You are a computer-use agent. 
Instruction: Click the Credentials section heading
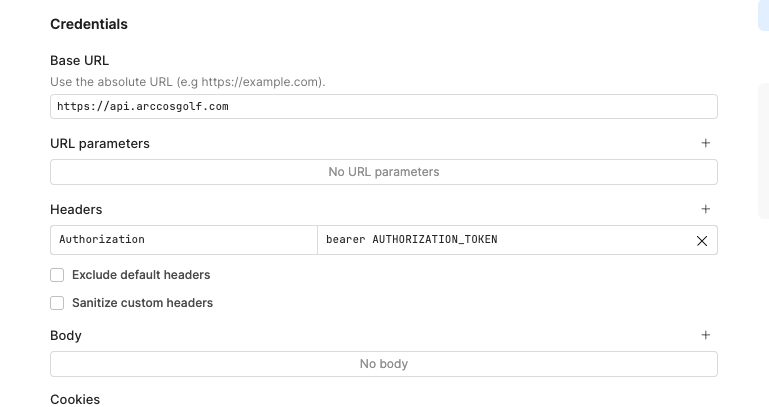[x=89, y=23]
